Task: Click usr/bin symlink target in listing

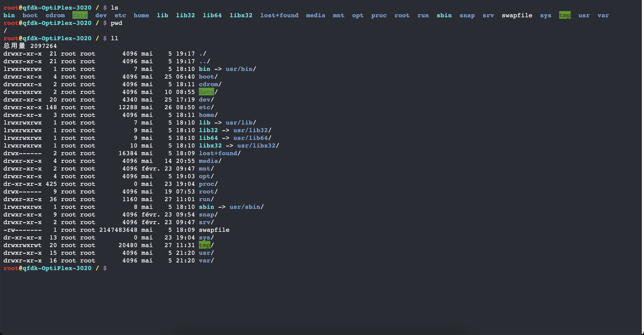Action: 239,69
